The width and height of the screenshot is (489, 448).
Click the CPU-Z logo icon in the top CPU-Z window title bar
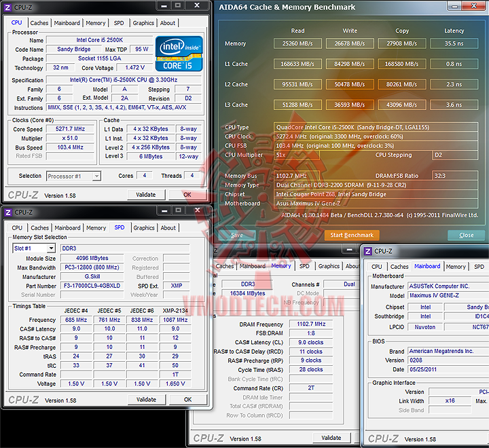pyautogui.click(x=7, y=7)
